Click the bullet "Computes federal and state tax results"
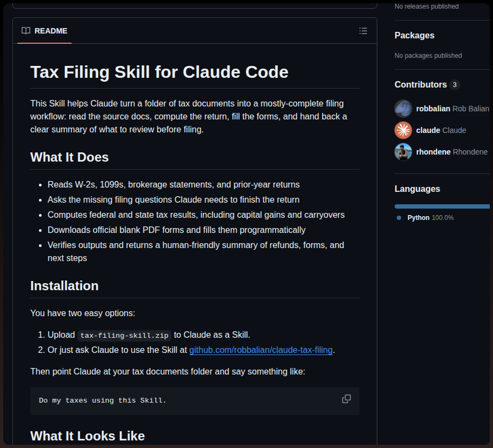 pos(196,215)
